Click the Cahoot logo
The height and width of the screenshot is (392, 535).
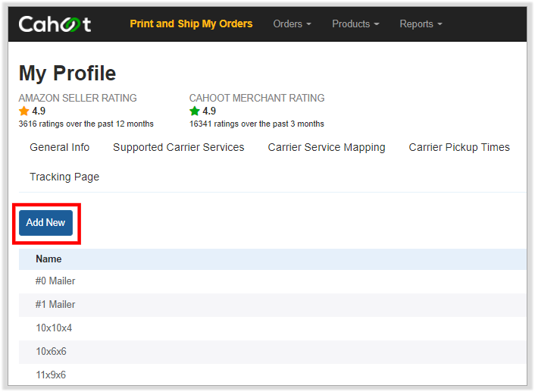(x=55, y=24)
